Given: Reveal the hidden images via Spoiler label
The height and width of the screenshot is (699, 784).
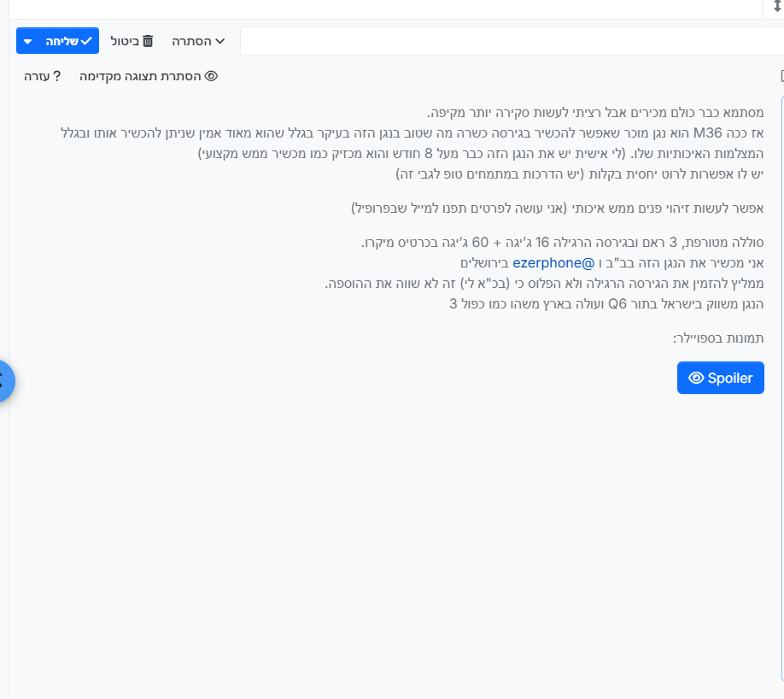Looking at the screenshot, I should pos(730,378).
